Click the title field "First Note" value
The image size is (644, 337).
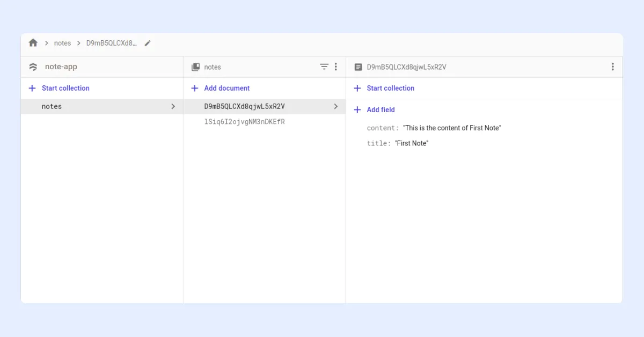[x=412, y=143]
